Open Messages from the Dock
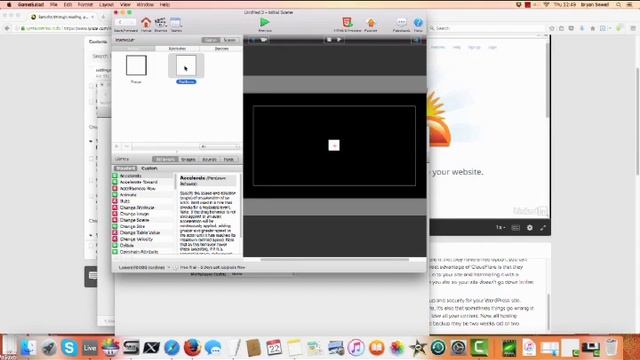Image resolution: width=640 pixels, height=360 pixels. [213, 348]
